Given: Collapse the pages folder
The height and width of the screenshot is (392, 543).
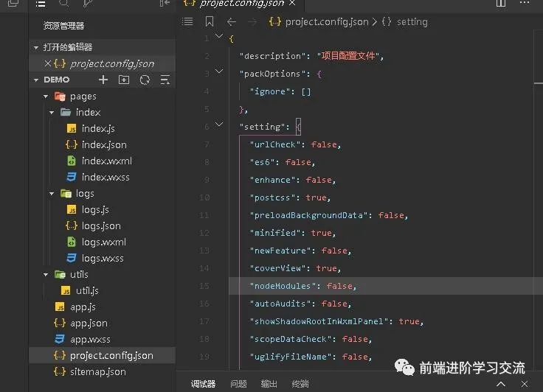Looking at the screenshot, I should click(46, 97).
